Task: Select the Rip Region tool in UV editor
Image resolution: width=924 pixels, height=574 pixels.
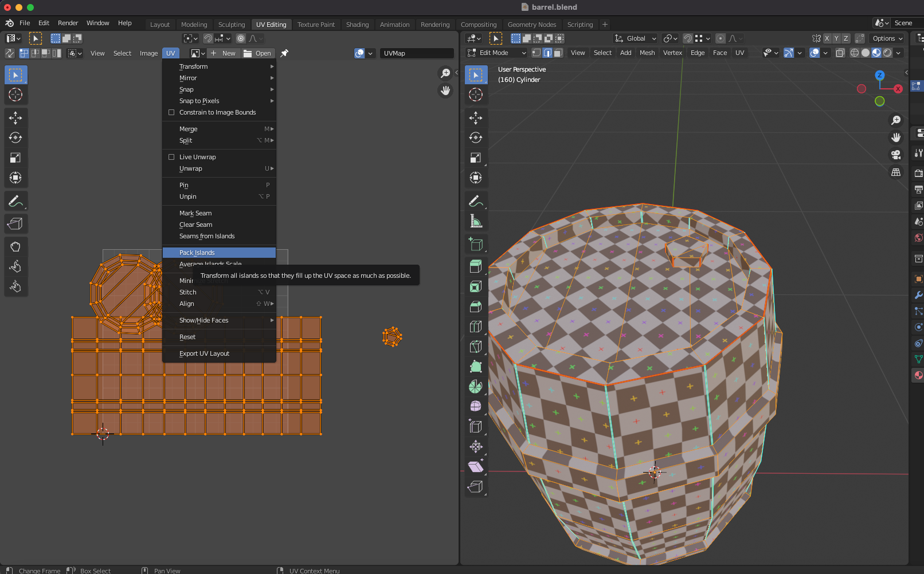Action: 15,224
